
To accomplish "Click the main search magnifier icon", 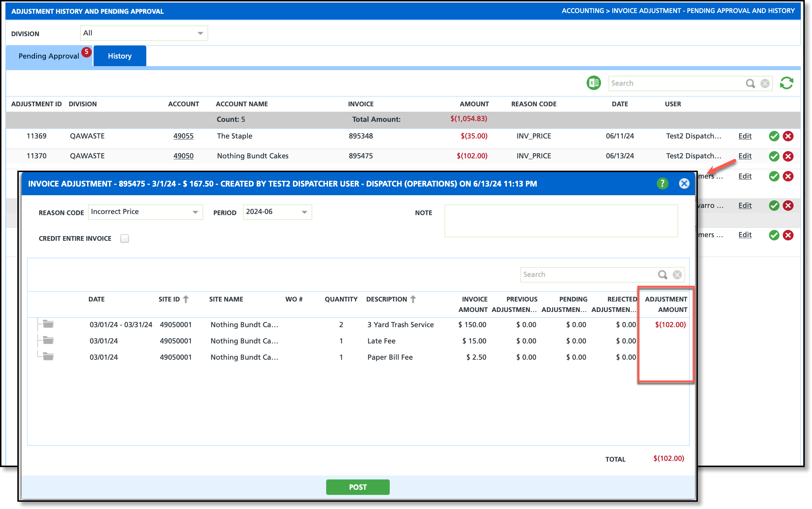I will [x=750, y=84].
